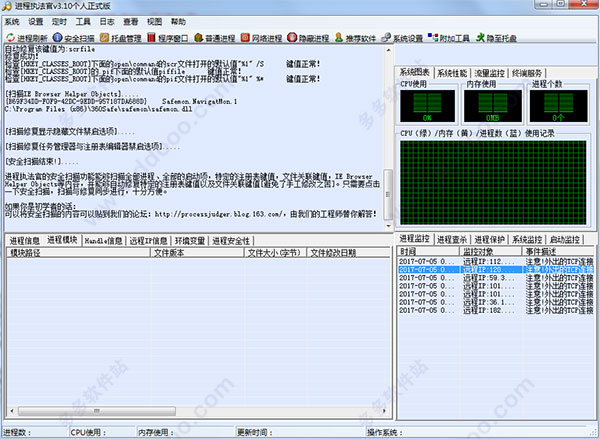
Task: Sort by the 文件版本 column header
Action: pyautogui.click(x=197, y=253)
